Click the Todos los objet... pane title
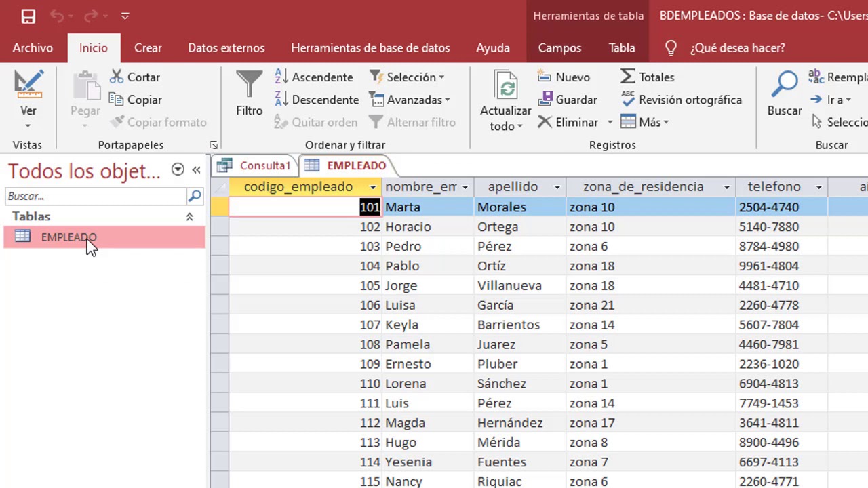The height and width of the screenshot is (488, 868). click(x=84, y=171)
